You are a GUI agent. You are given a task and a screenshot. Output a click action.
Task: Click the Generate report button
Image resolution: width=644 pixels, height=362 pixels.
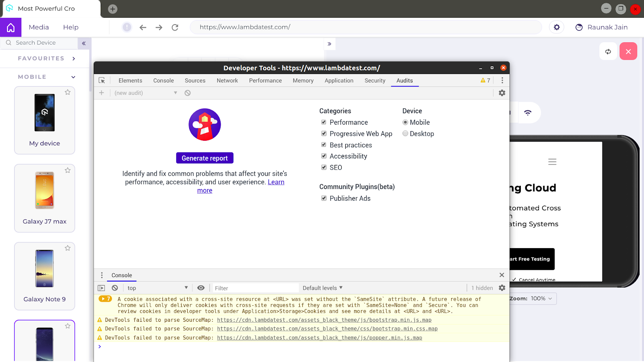tap(205, 158)
